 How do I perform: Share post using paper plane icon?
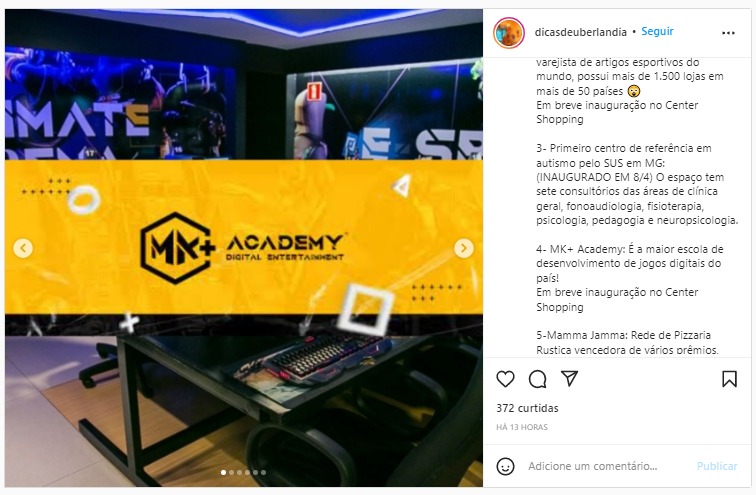[x=569, y=378]
